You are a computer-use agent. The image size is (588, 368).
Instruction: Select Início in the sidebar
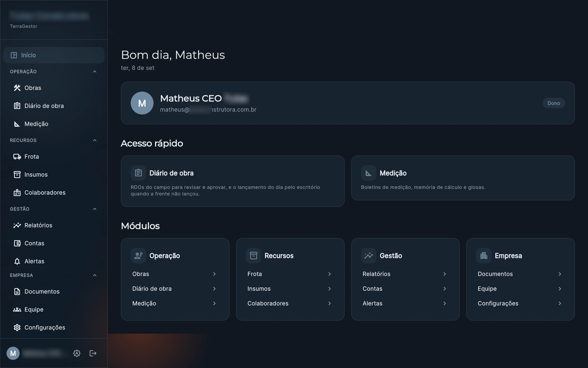54,55
